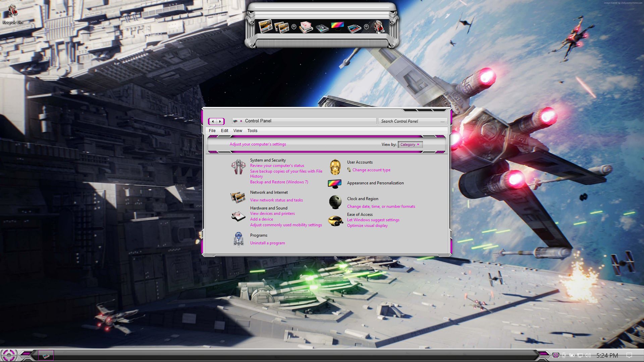Click the back navigation arrow button
The image size is (644, 362).
[213, 121]
